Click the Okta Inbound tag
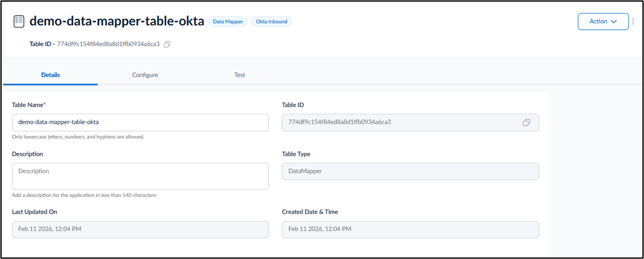Image resolution: width=644 pixels, height=259 pixels. 271,21
